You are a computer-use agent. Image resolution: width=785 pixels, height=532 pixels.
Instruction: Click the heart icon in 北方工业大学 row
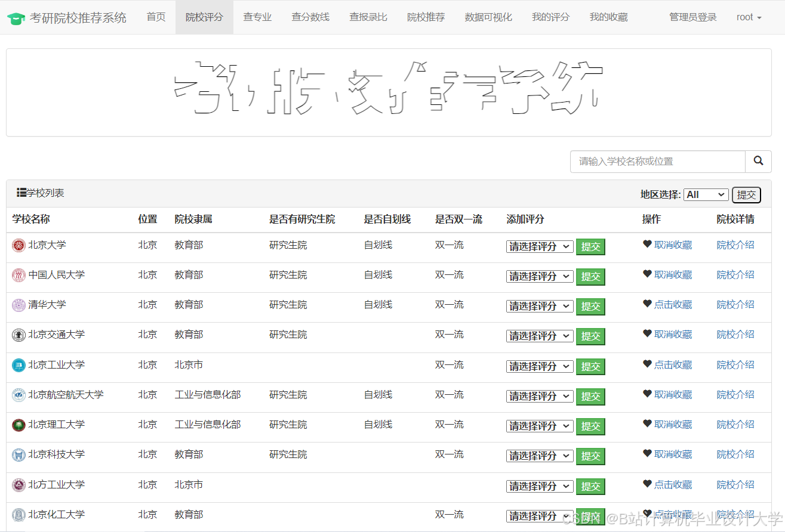click(x=647, y=484)
